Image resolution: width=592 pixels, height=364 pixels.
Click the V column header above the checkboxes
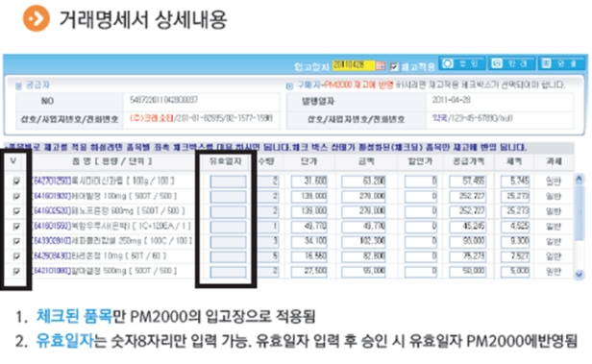click(13, 161)
